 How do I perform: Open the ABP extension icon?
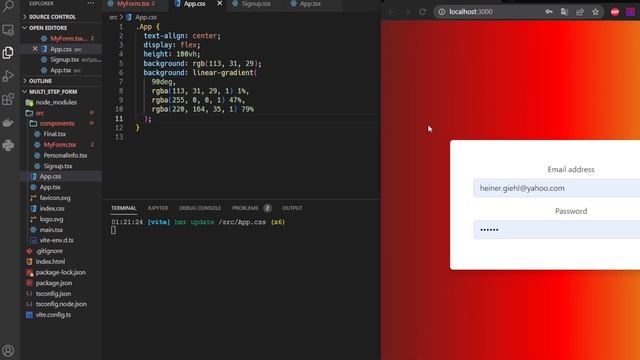coord(615,12)
